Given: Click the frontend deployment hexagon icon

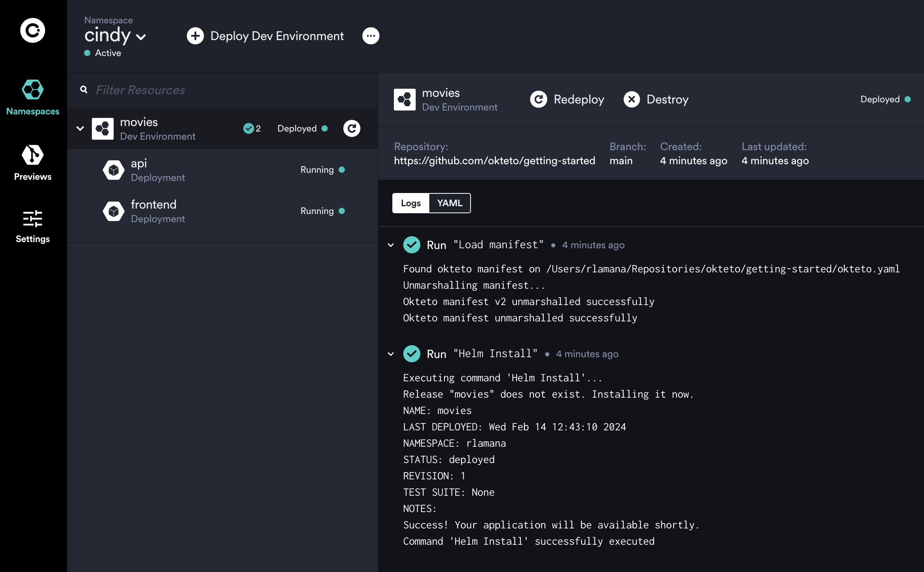Looking at the screenshot, I should 114,211.
